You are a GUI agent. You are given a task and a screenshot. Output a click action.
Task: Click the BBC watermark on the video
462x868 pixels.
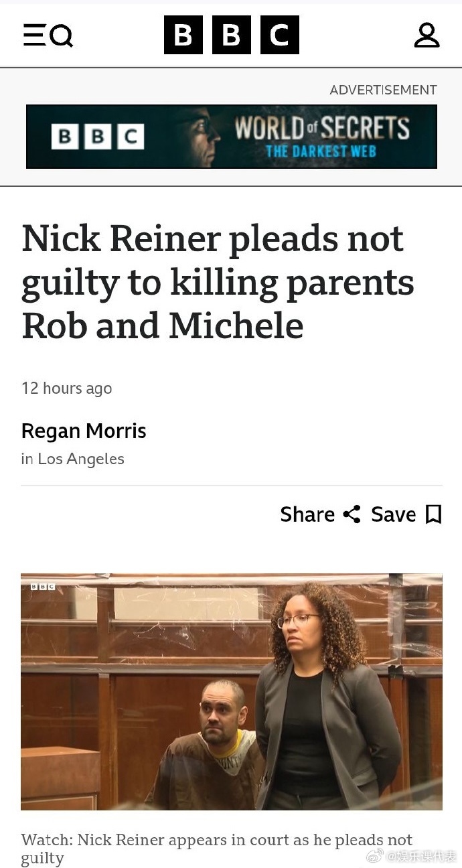click(x=42, y=586)
